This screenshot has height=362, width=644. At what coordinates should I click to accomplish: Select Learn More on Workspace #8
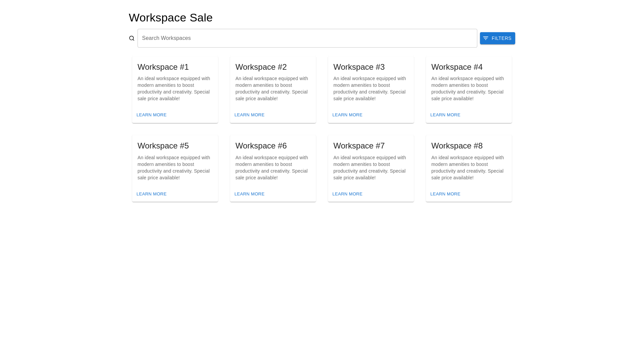(x=445, y=194)
